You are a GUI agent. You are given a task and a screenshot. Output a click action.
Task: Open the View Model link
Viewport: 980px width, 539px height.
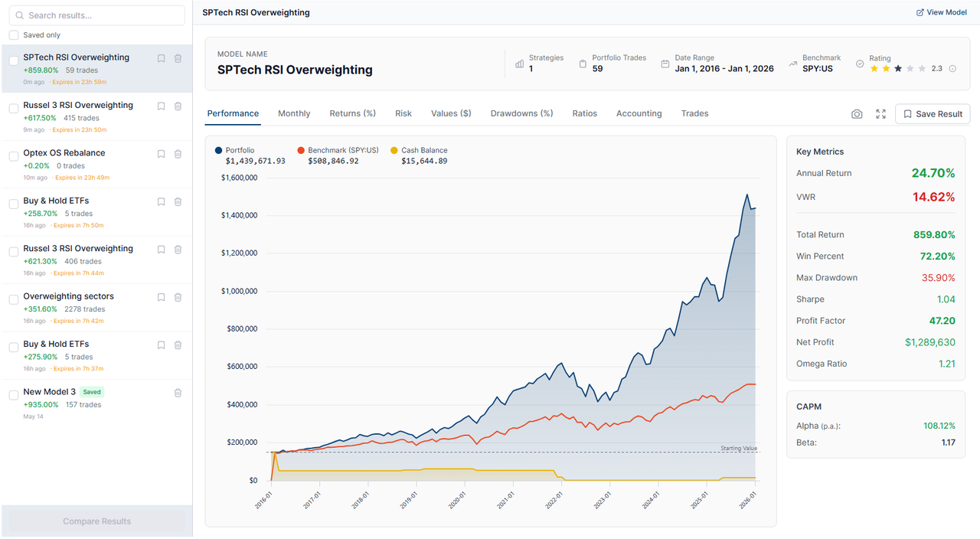(942, 12)
